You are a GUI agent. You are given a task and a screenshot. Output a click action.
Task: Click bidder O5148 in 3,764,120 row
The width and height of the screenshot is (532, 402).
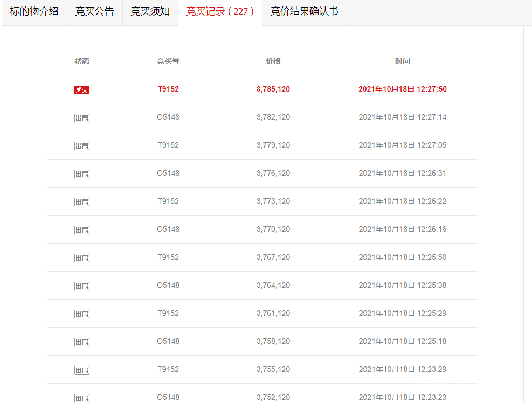click(x=168, y=285)
